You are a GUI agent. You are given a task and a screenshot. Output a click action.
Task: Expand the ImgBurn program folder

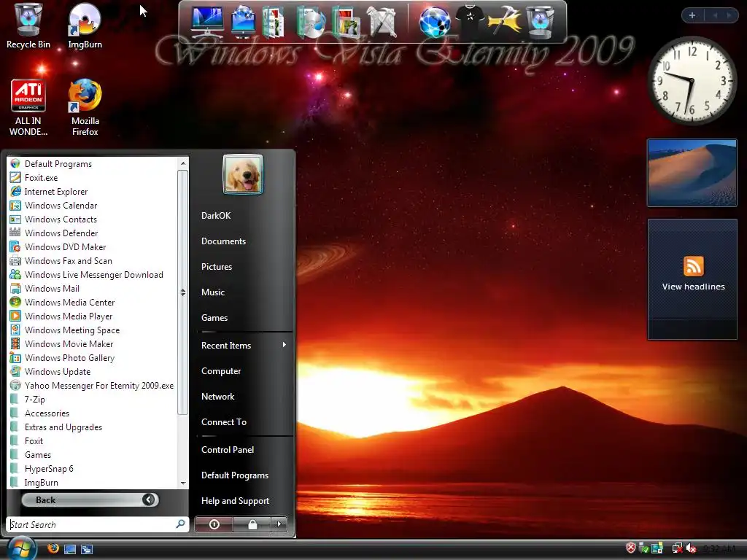point(93,482)
